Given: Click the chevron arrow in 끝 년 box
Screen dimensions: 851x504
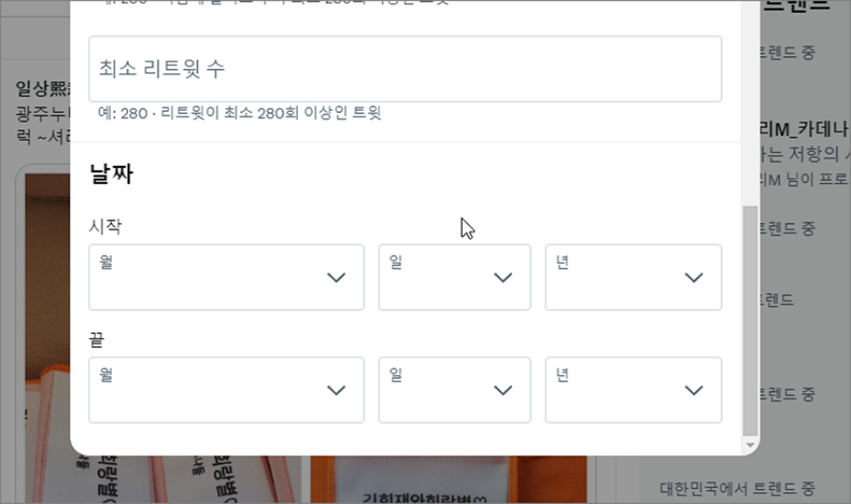Looking at the screenshot, I should click(694, 390).
